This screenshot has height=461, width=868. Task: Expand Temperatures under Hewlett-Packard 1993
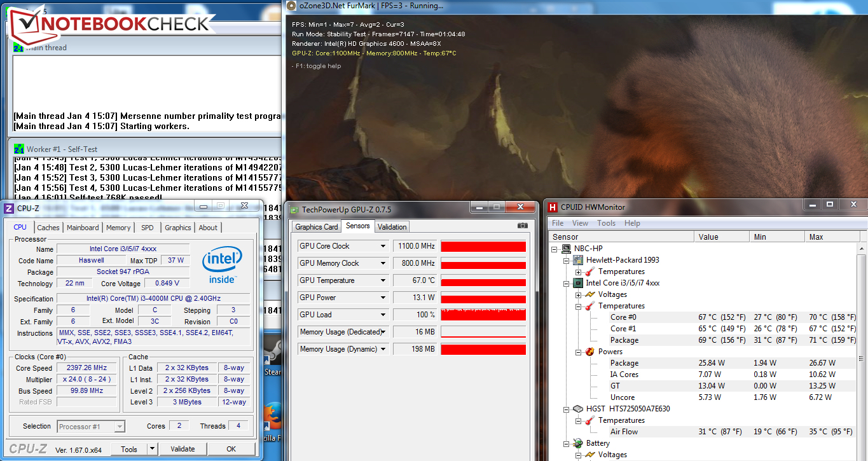pyautogui.click(x=578, y=272)
